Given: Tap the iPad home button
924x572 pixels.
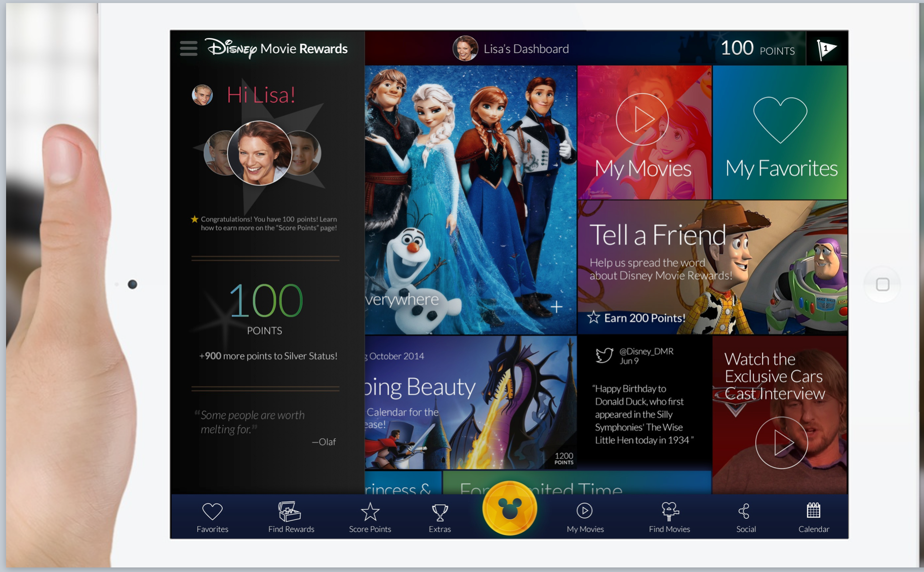Looking at the screenshot, I should 882,284.
